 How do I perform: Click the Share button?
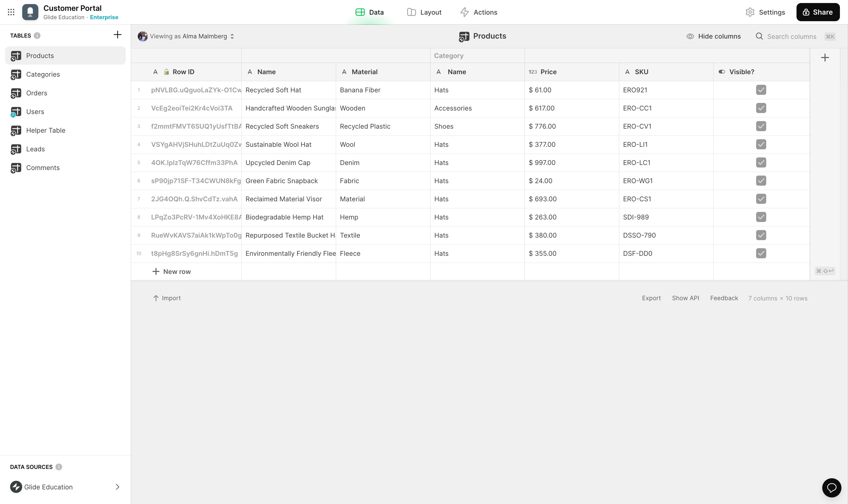[818, 12]
